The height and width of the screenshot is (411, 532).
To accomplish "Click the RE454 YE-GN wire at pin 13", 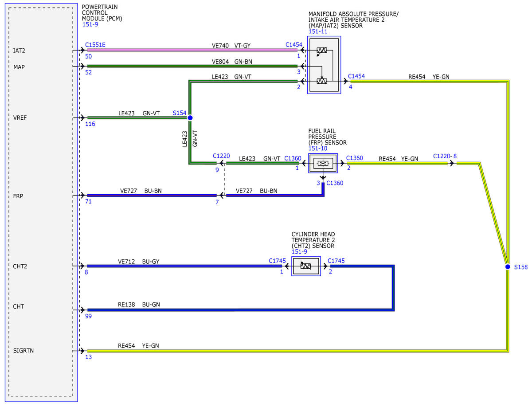I will pyautogui.click(x=297, y=351).
